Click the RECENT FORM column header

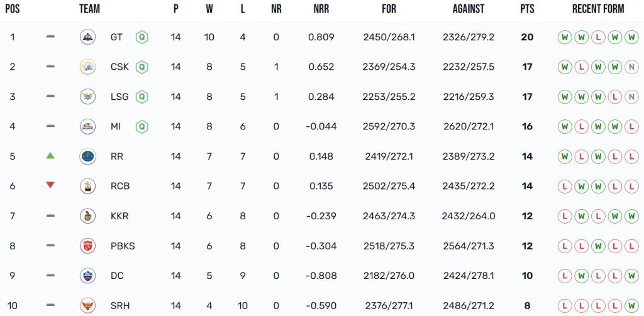point(598,9)
